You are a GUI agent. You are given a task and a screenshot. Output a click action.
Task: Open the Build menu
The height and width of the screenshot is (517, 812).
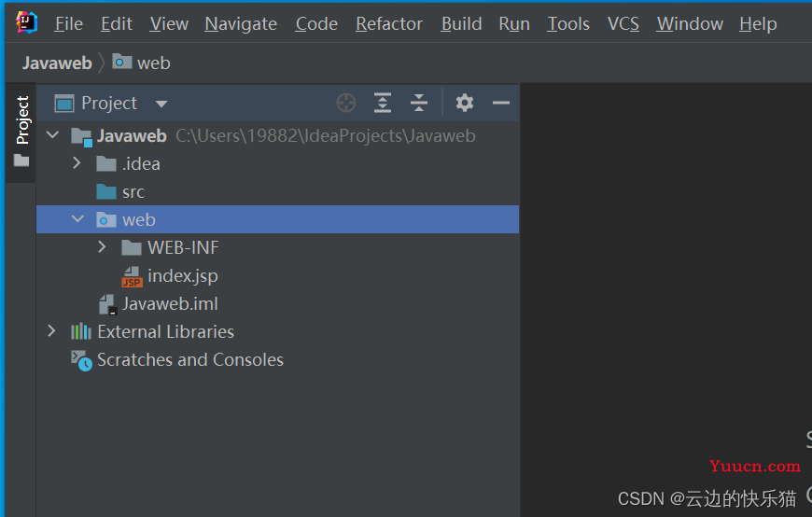coord(461,24)
